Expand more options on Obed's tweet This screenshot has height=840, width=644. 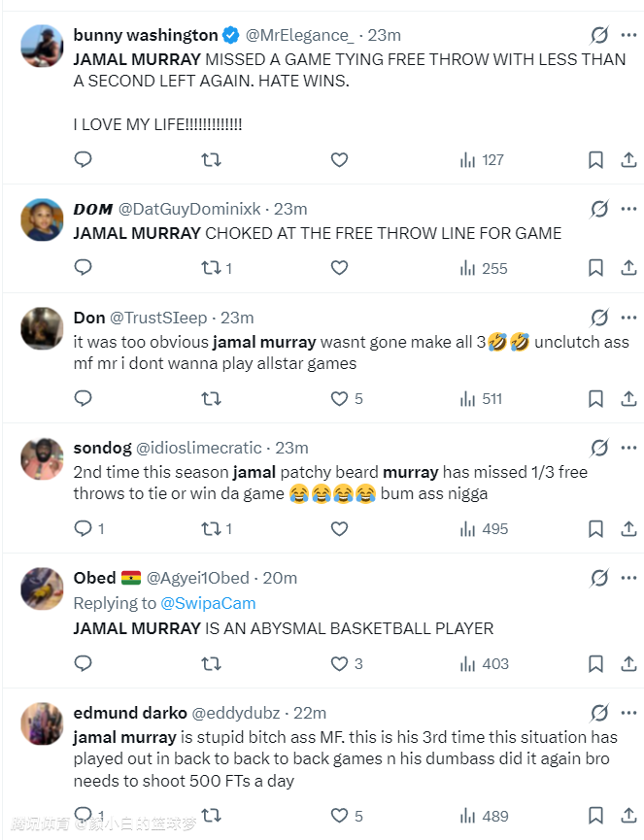628,578
